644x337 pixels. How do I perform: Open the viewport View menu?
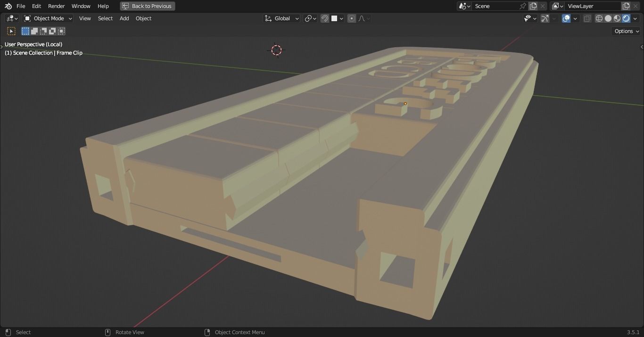(x=85, y=18)
